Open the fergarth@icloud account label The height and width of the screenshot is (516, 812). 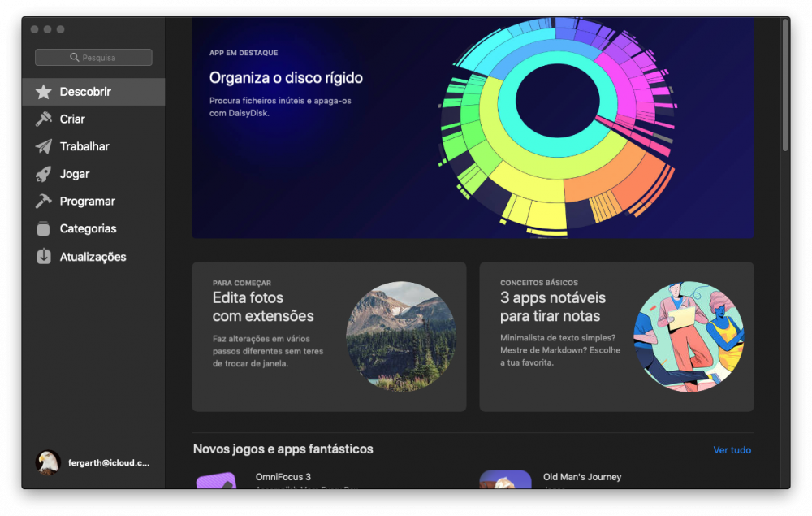point(109,462)
